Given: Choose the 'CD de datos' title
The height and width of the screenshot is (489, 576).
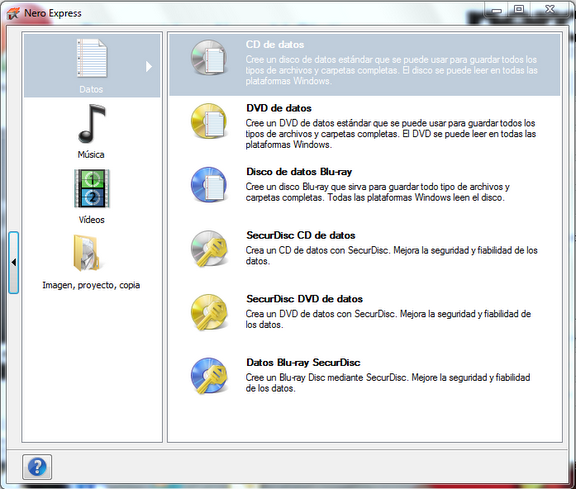Looking at the screenshot, I should (275, 44).
